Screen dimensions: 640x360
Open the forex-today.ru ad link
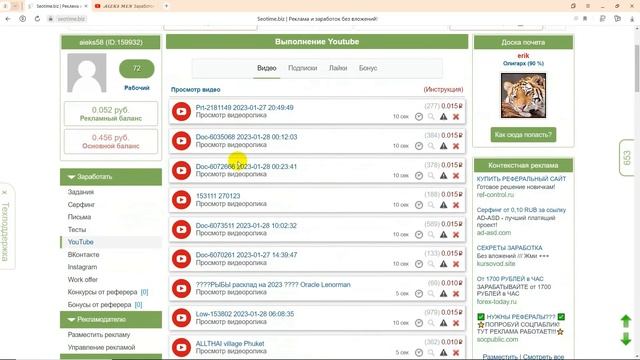tap(496, 302)
